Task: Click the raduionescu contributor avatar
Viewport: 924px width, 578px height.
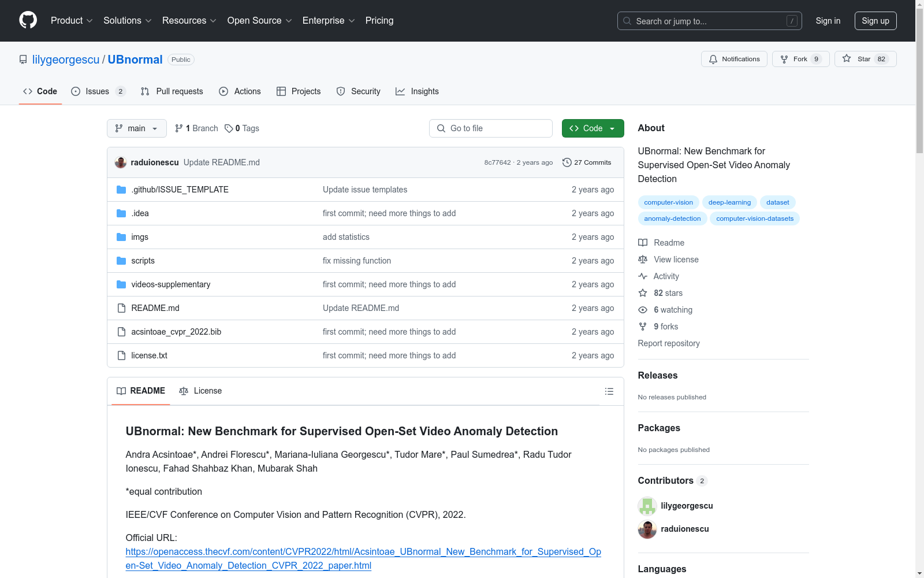Action: (647, 529)
